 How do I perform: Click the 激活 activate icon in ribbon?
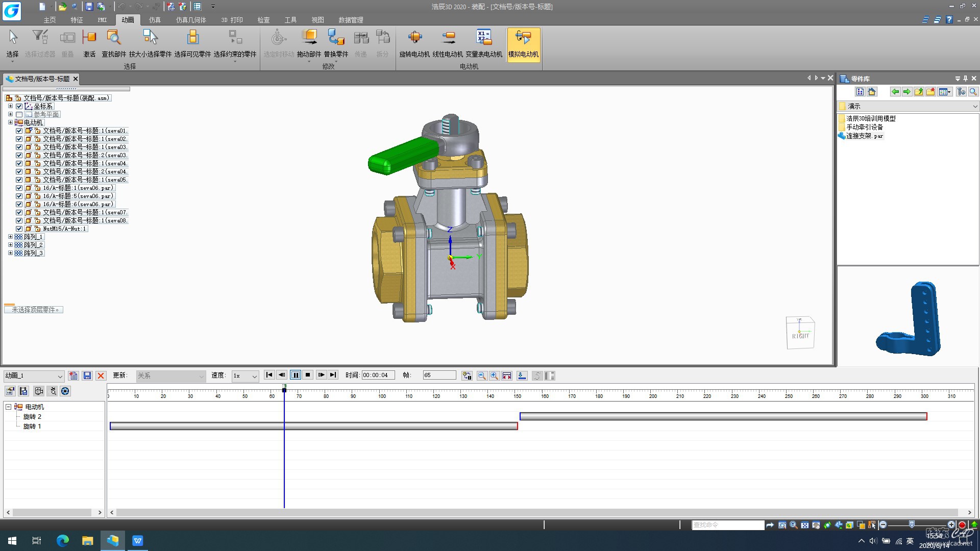click(89, 44)
